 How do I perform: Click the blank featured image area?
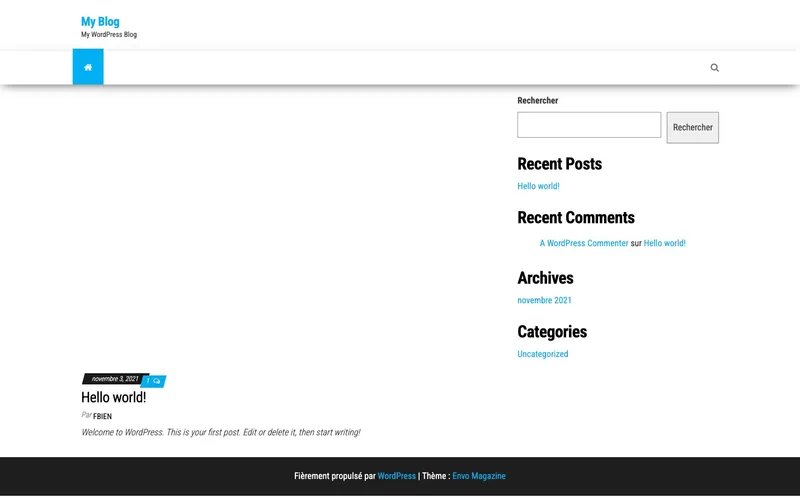coord(280,230)
